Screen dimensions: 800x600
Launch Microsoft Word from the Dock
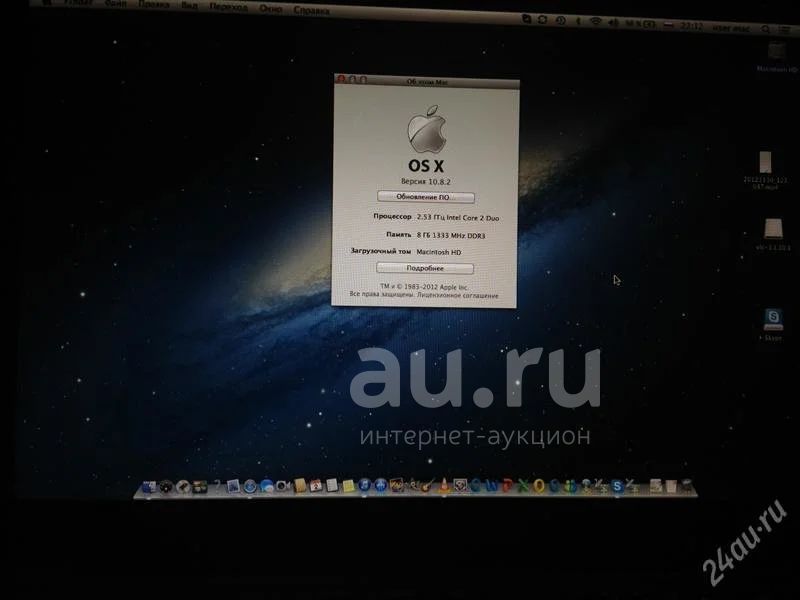[491, 486]
